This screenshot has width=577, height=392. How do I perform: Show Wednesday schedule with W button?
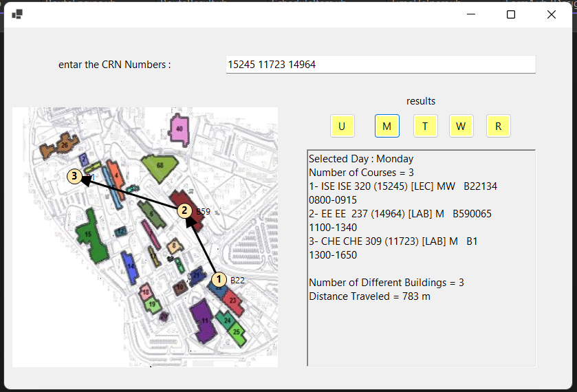[x=461, y=126]
